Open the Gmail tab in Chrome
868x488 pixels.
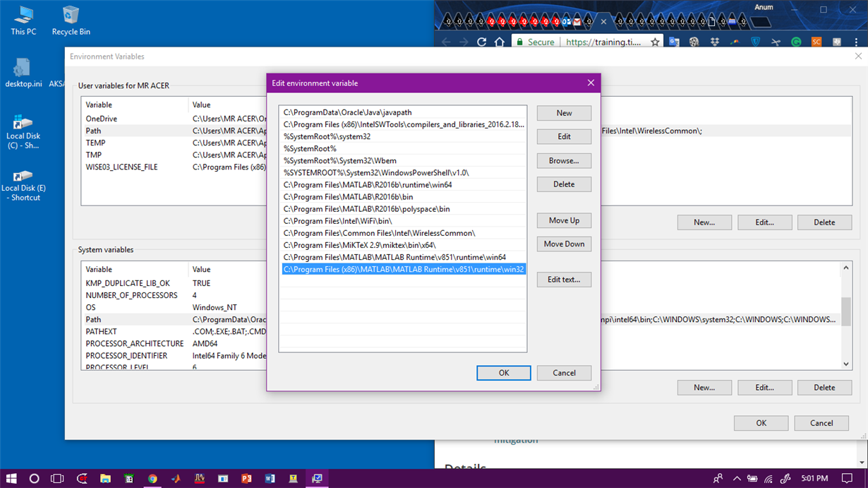[577, 22]
